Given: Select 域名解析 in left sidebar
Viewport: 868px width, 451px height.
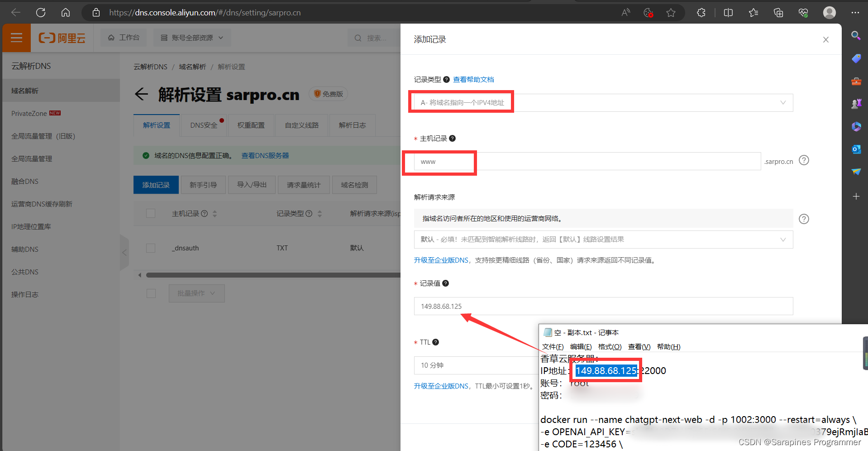Looking at the screenshot, I should coord(61,91).
